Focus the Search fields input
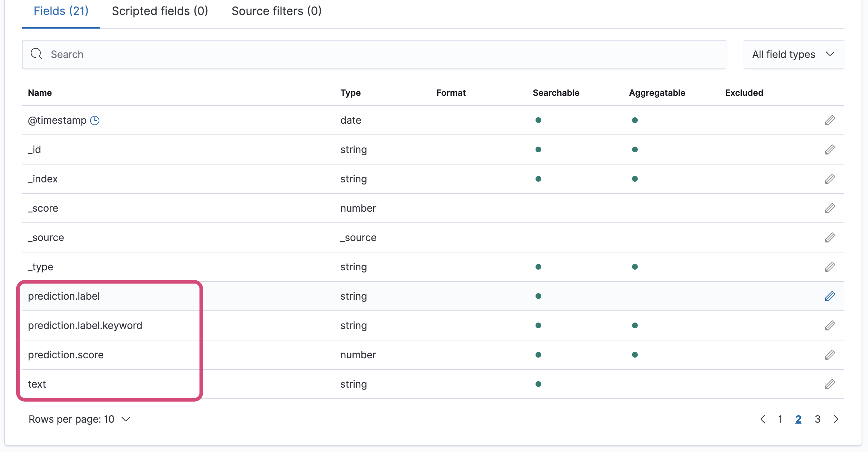The image size is (868, 452). pos(374,54)
